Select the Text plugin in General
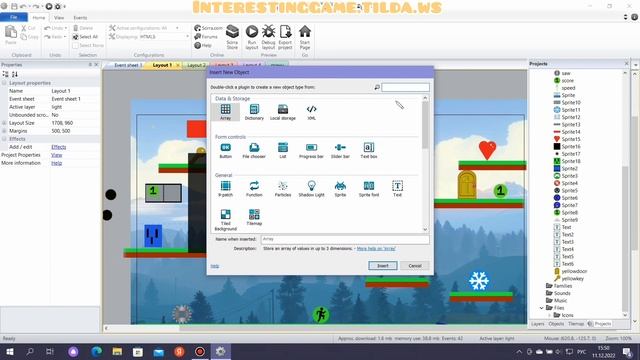 (397, 189)
